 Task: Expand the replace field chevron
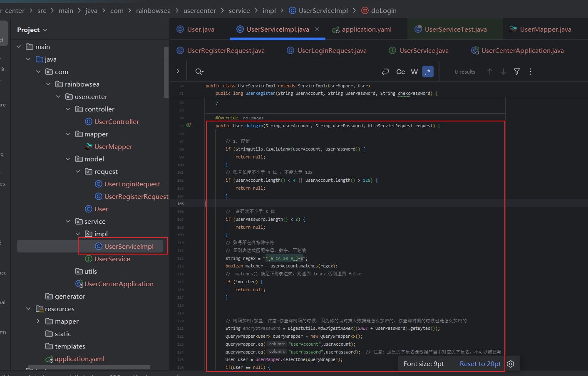click(178, 72)
